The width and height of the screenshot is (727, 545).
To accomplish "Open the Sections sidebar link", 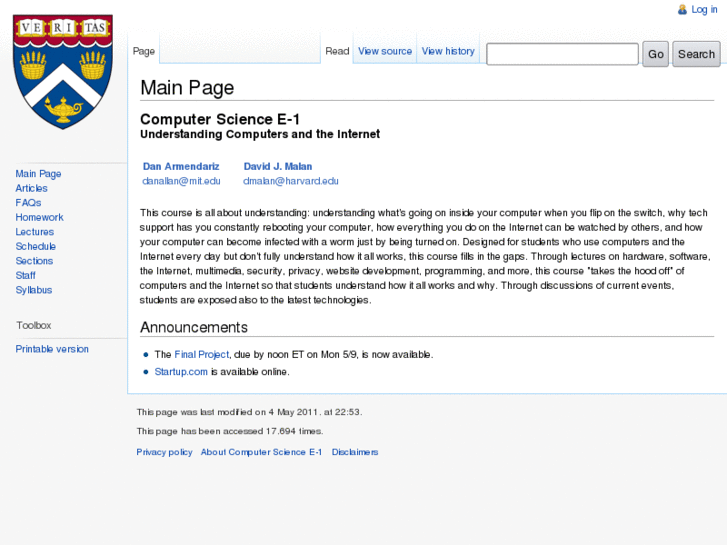I will pos(34,261).
